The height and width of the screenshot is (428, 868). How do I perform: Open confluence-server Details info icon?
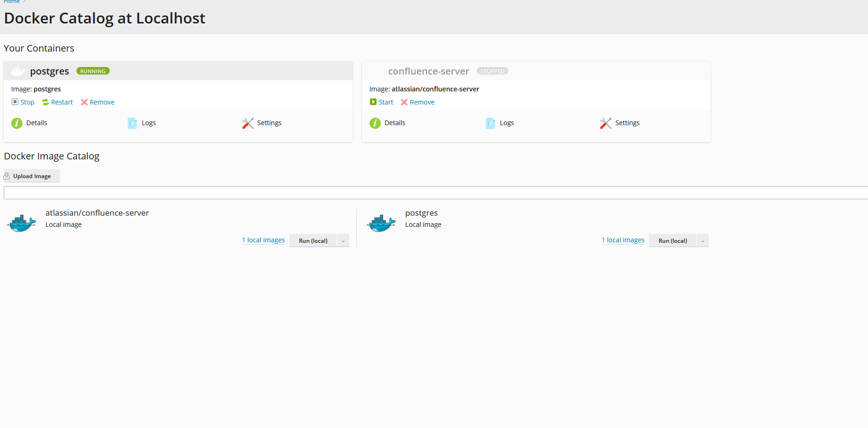click(x=375, y=123)
